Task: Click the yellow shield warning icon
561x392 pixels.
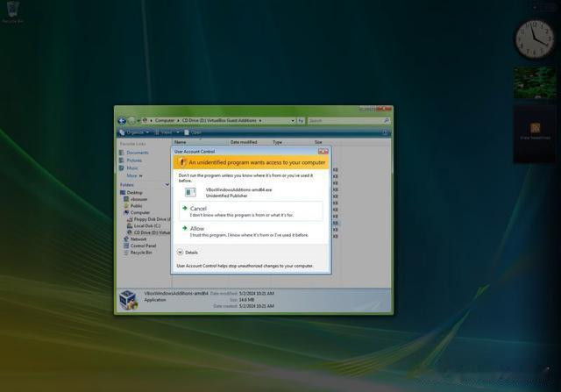Action: tap(181, 162)
